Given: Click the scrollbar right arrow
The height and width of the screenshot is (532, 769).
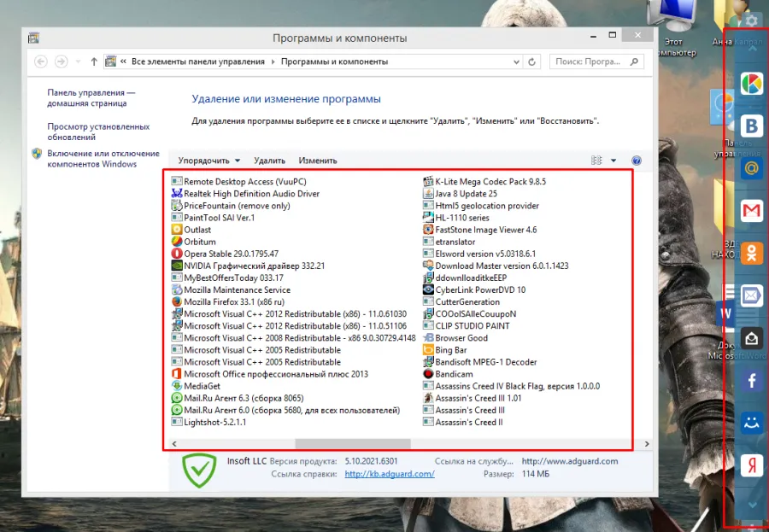Looking at the screenshot, I should (x=647, y=444).
